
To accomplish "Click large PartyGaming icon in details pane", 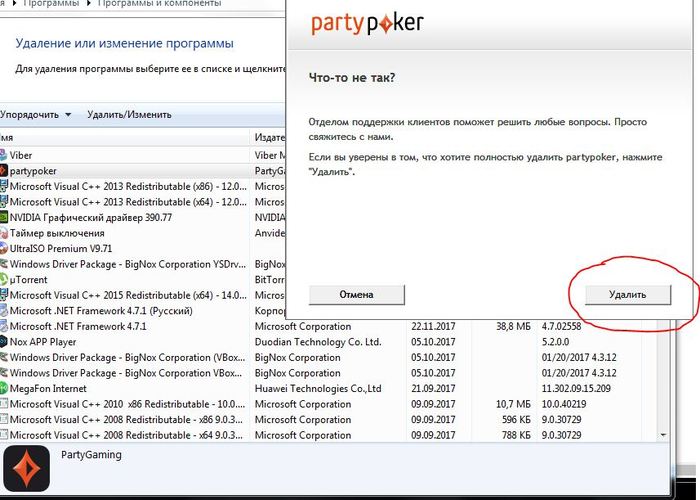I will 26,468.
